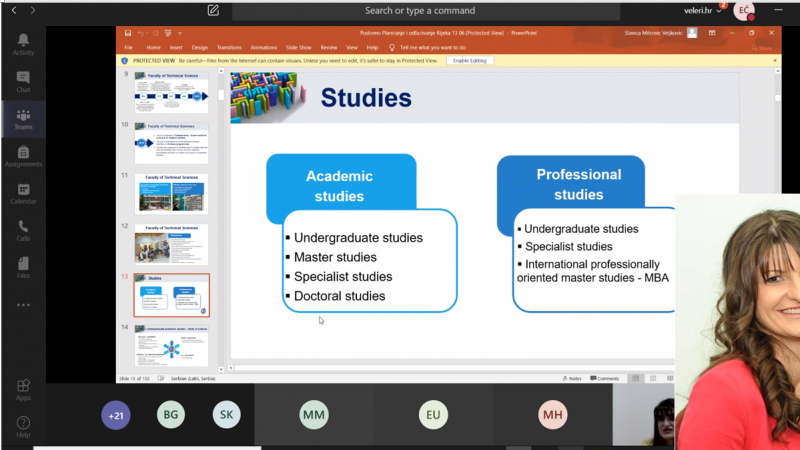Open the Activity feed in Teams sidebar
The height and width of the screenshot is (450, 800).
coord(23,43)
